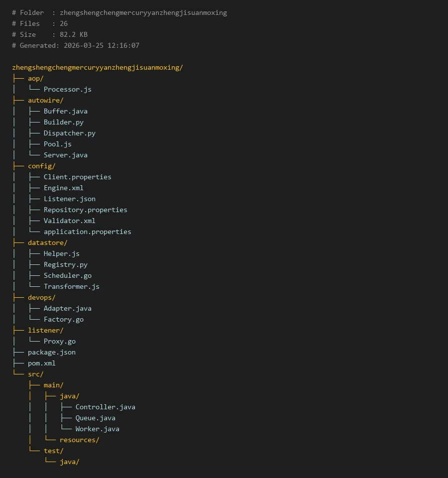Open package.json at root

pos(51,352)
